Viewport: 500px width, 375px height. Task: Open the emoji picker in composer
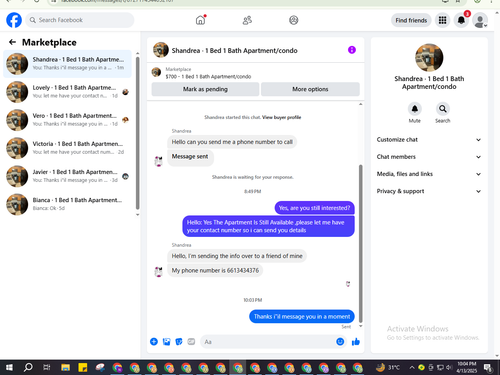point(340,342)
